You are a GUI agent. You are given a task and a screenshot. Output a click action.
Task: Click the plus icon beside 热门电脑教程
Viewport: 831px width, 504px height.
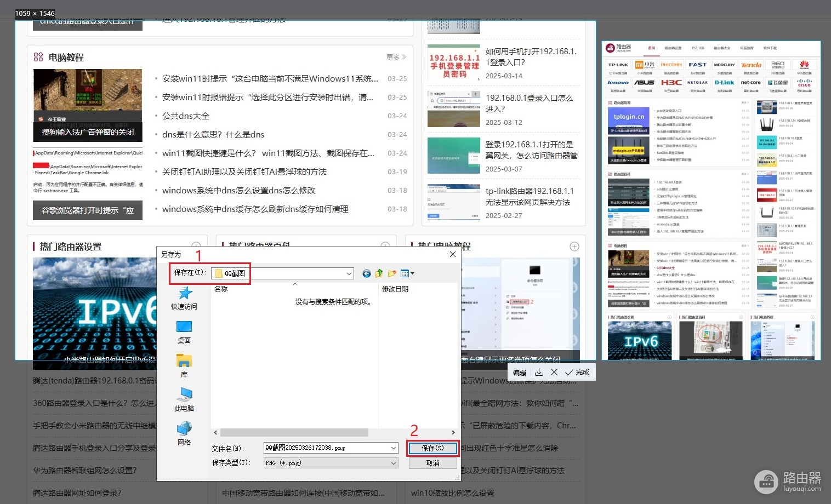click(574, 247)
